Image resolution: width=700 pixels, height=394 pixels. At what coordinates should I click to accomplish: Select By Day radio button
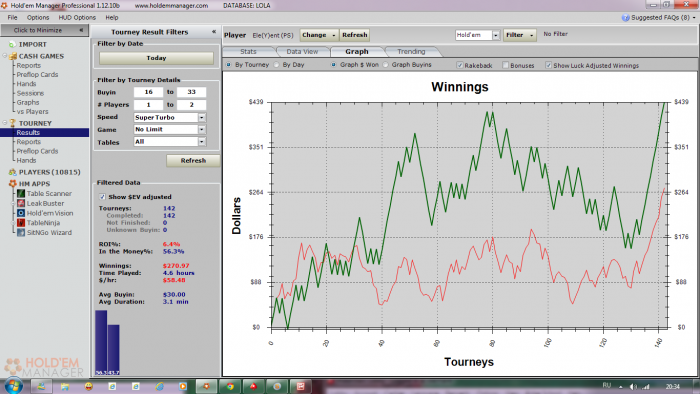coord(277,65)
